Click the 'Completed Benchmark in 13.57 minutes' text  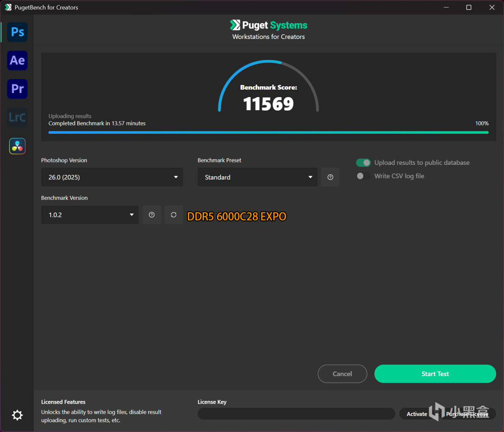(97, 124)
